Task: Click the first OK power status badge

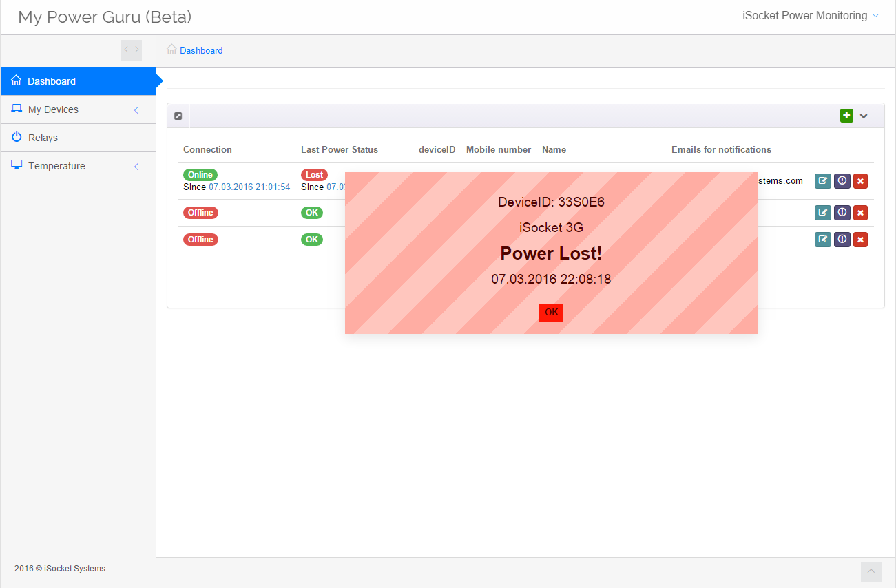Action: pyautogui.click(x=312, y=213)
